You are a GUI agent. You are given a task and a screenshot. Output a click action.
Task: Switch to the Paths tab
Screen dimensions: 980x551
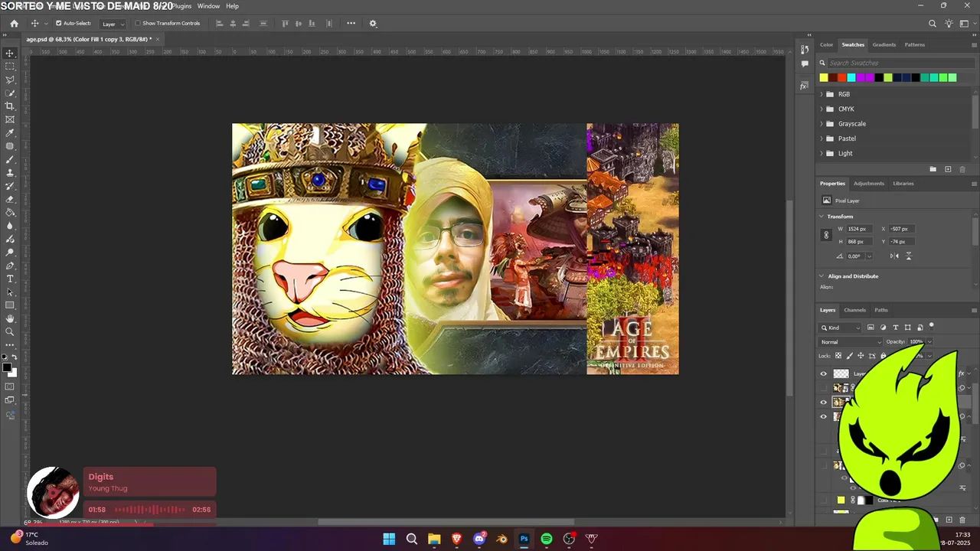coord(881,310)
